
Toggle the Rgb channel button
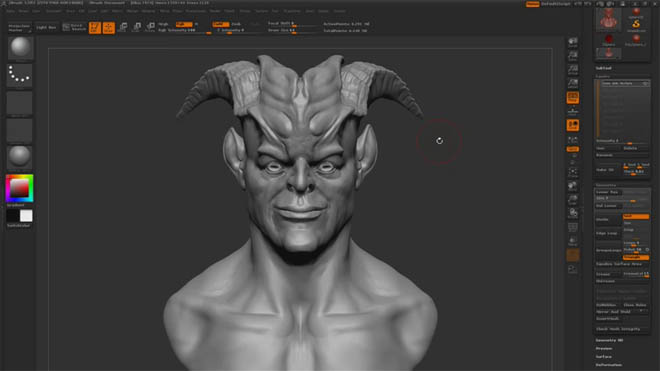184,24
